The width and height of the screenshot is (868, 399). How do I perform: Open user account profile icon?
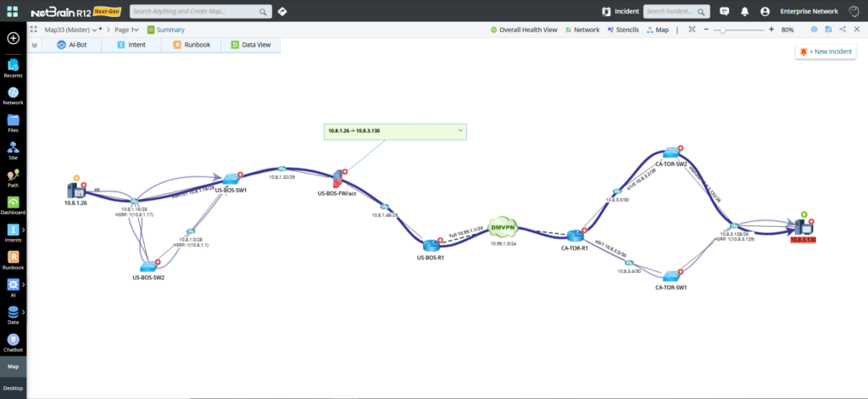[x=765, y=11]
